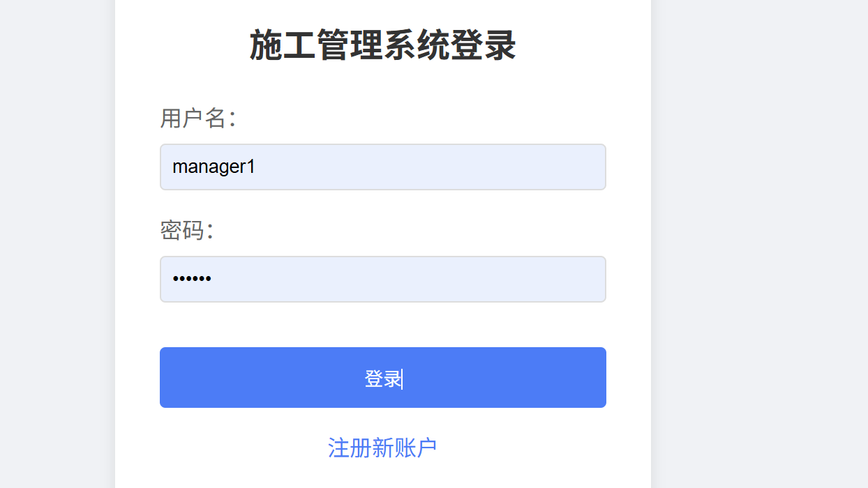Click the 施工管理系统登录 page heading
This screenshot has height=488, width=868.
pos(382,46)
